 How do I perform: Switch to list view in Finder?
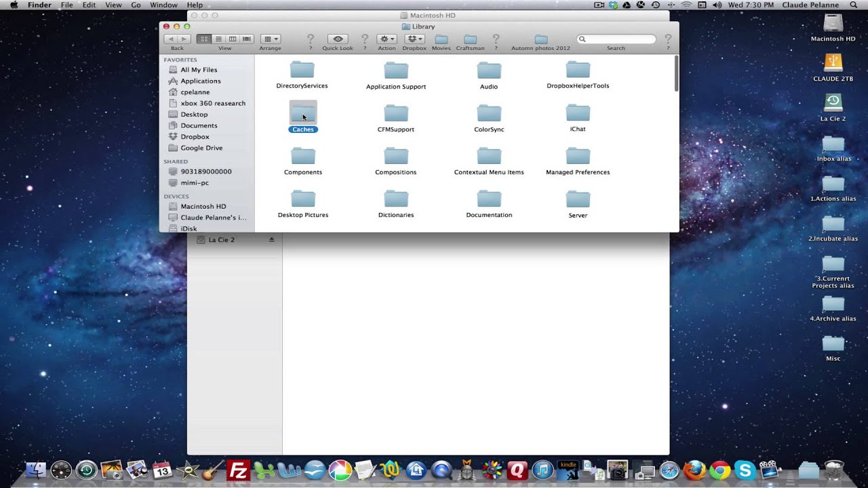tap(218, 39)
